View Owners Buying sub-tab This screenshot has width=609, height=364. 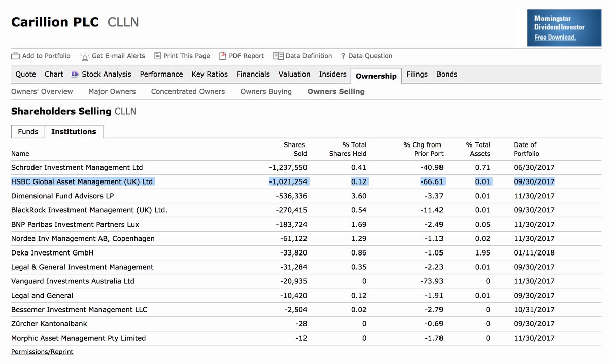[x=266, y=91]
